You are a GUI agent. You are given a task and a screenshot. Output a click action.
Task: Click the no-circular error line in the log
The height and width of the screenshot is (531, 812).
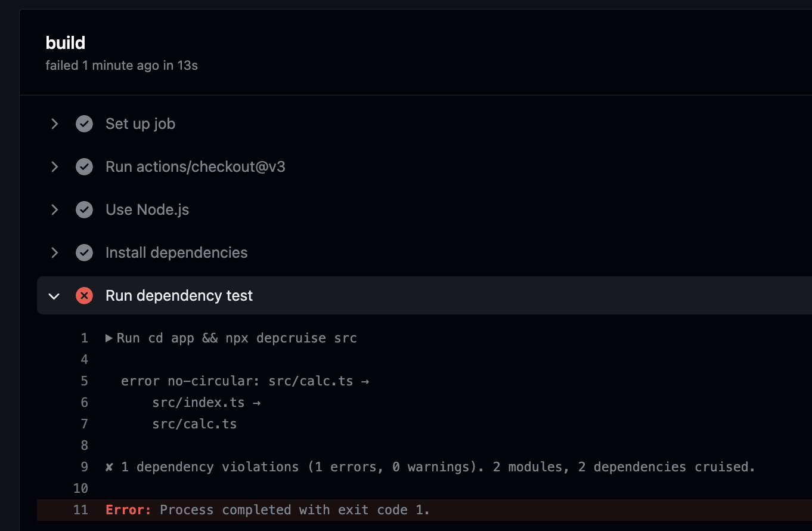244,381
